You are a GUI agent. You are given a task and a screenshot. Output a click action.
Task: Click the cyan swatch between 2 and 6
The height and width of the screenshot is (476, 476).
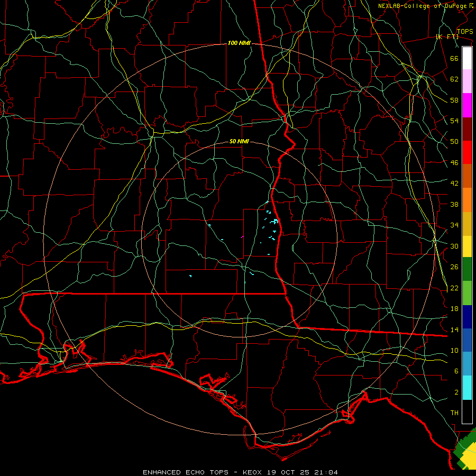click(467, 388)
